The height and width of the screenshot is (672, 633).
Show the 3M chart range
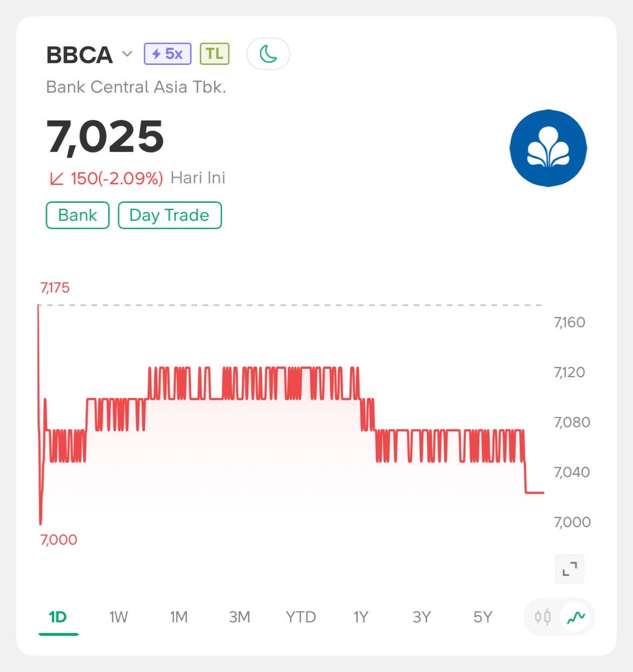coord(239,617)
